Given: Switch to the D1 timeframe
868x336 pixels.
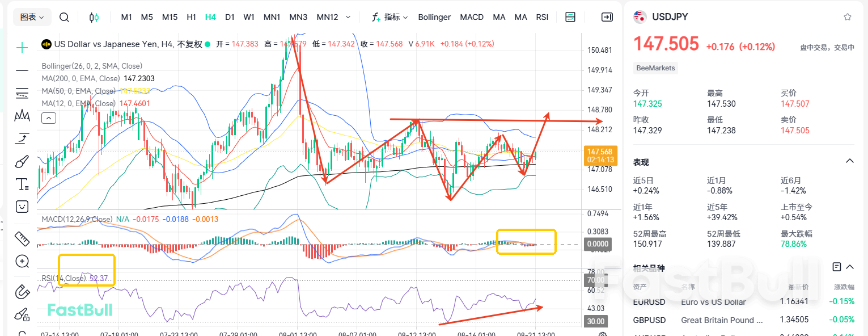Looking at the screenshot, I should pos(230,17).
